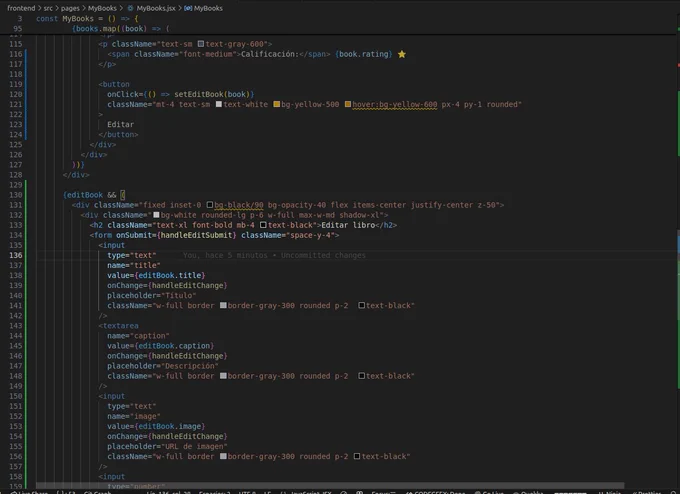Click '{book.rating}' expression on line 116
This screenshot has width=680, height=494.
point(363,54)
